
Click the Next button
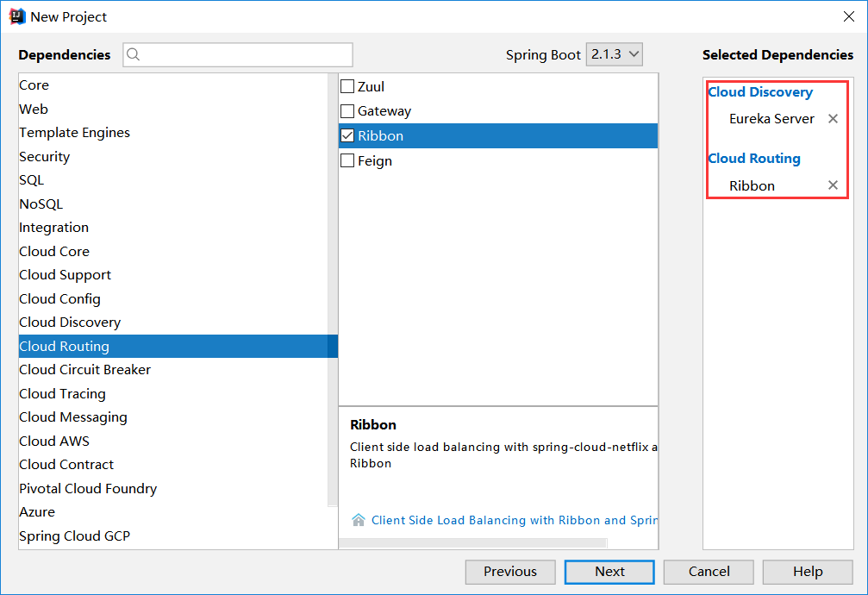tap(609, 572)
